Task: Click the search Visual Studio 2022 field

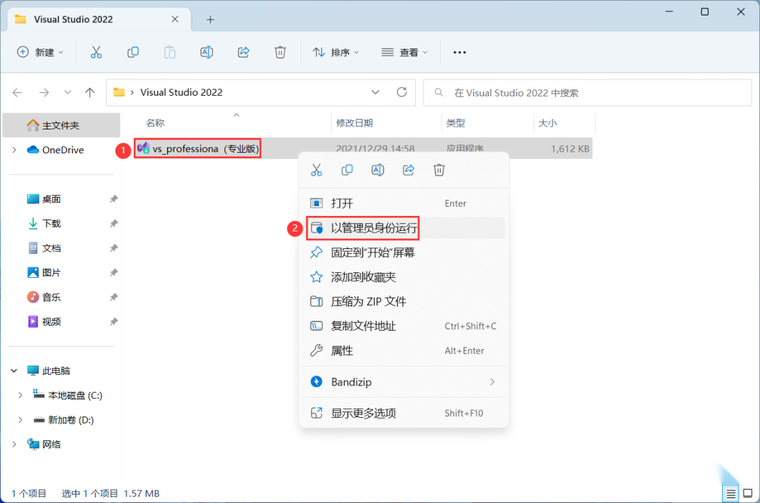Action: (587, 93)
